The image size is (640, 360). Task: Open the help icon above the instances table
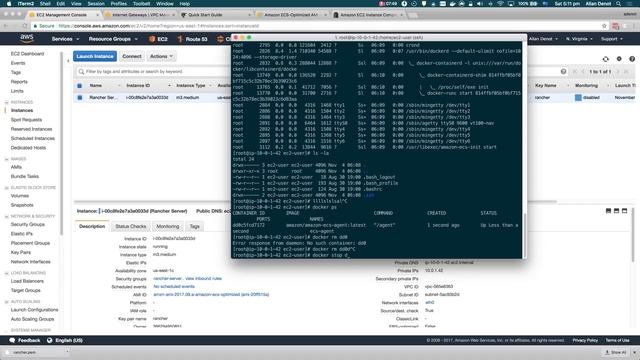(632, 59)
